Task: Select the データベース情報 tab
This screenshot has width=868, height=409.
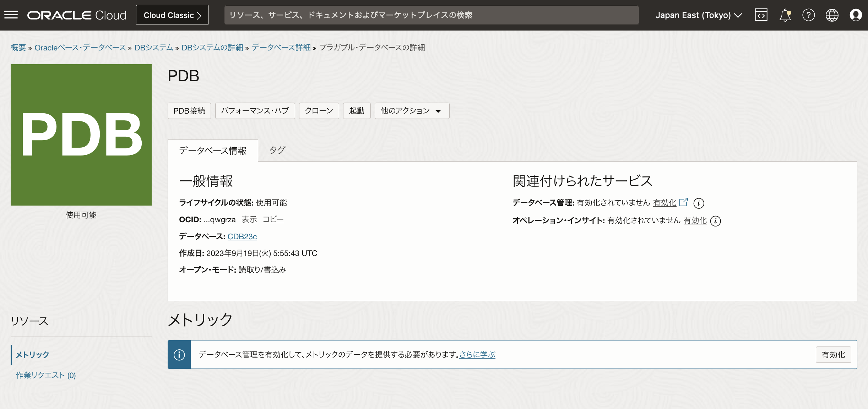Action: click(x=213, y=150)
